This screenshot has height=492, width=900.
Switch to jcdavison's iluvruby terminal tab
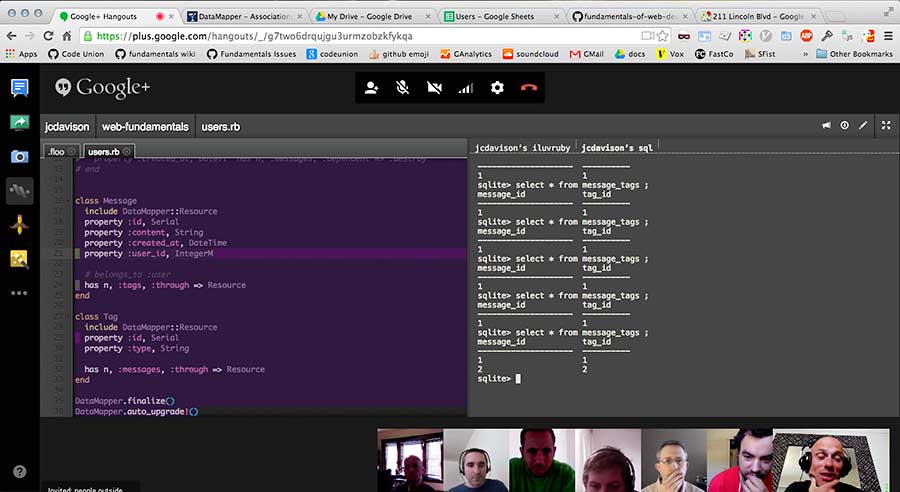(521, 147)
